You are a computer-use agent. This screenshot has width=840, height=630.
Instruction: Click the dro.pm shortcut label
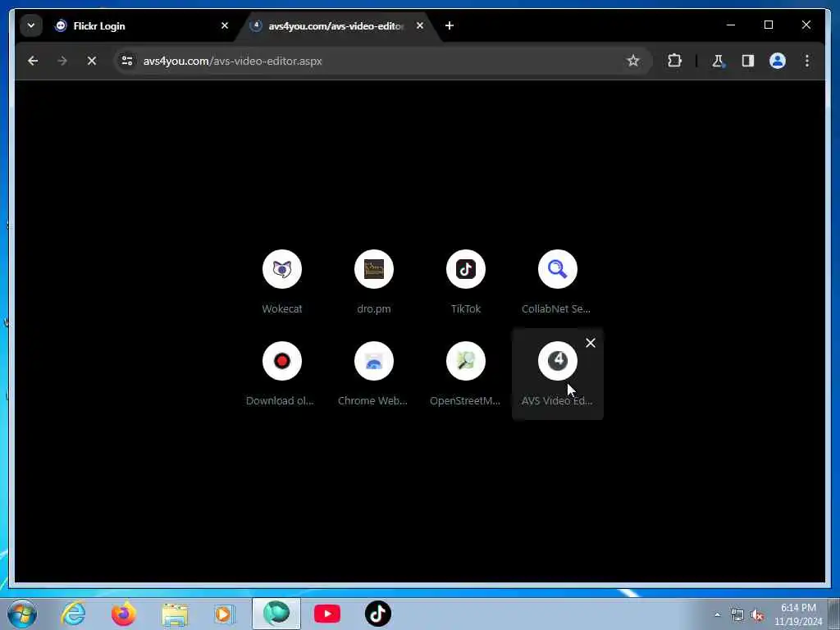[374, 309]
